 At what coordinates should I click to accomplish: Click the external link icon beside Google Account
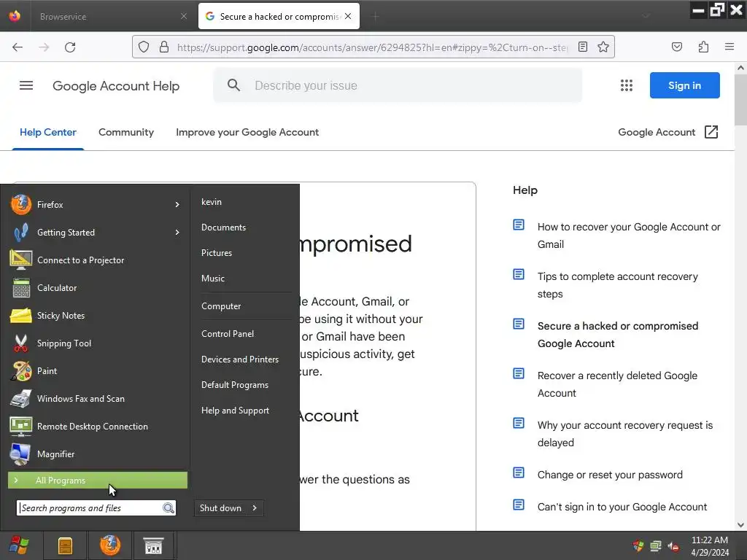pyautogui.click(x=711, y=132)
